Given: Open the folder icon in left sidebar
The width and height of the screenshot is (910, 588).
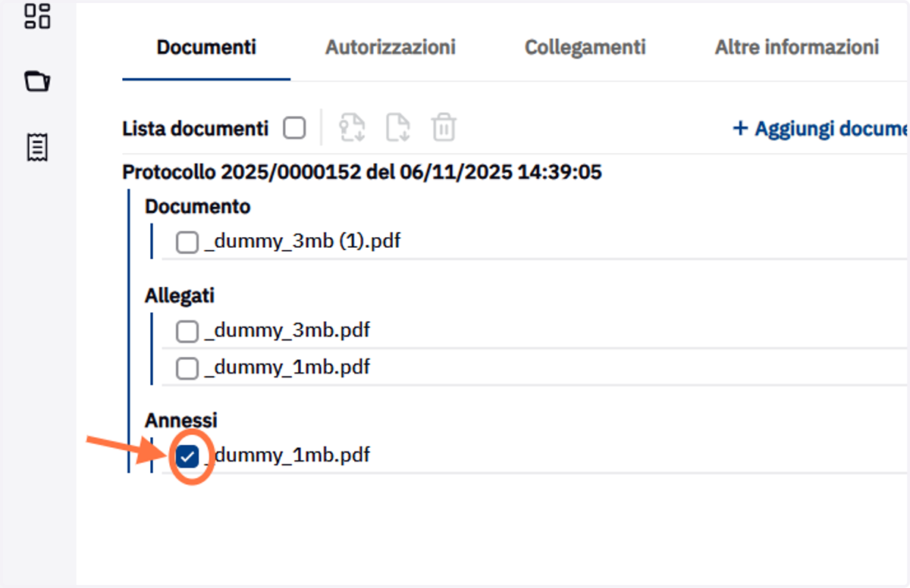Looking at the screenshot, I should pyautogui.click(x=37, y=81).
